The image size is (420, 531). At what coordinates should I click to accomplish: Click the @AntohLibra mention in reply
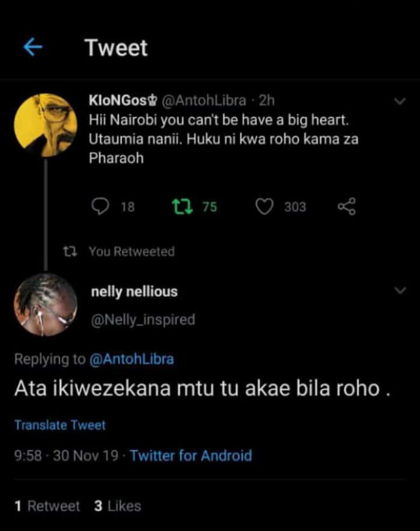tap(131, 359)
